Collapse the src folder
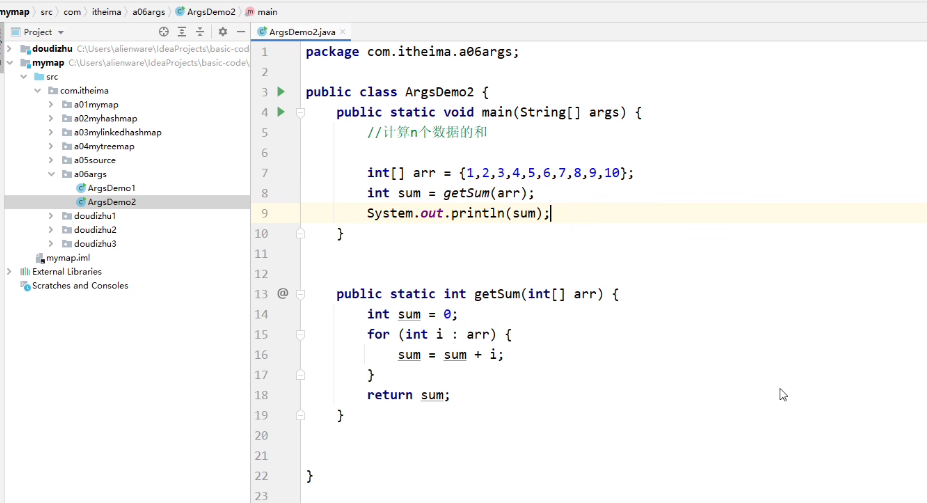Screen dimensions: 927x503 click(24, 77)
